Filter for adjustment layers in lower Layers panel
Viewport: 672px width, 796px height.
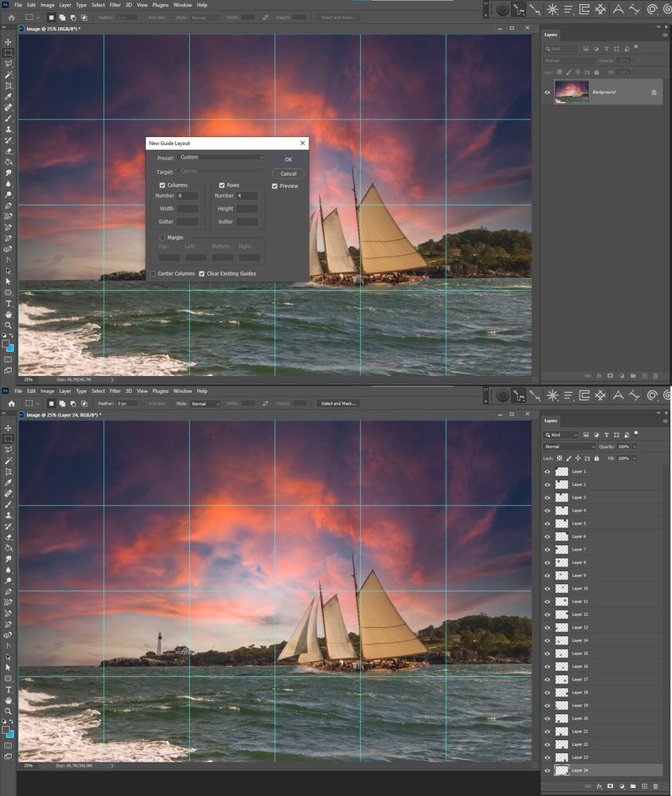tap(595, 434)
